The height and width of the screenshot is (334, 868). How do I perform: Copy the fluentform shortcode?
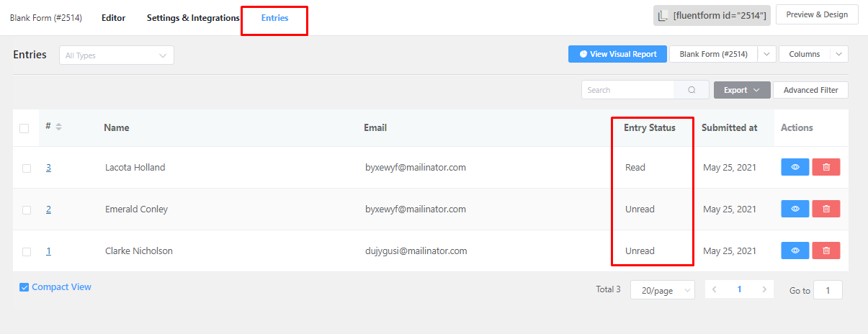[x=712, y=15]
